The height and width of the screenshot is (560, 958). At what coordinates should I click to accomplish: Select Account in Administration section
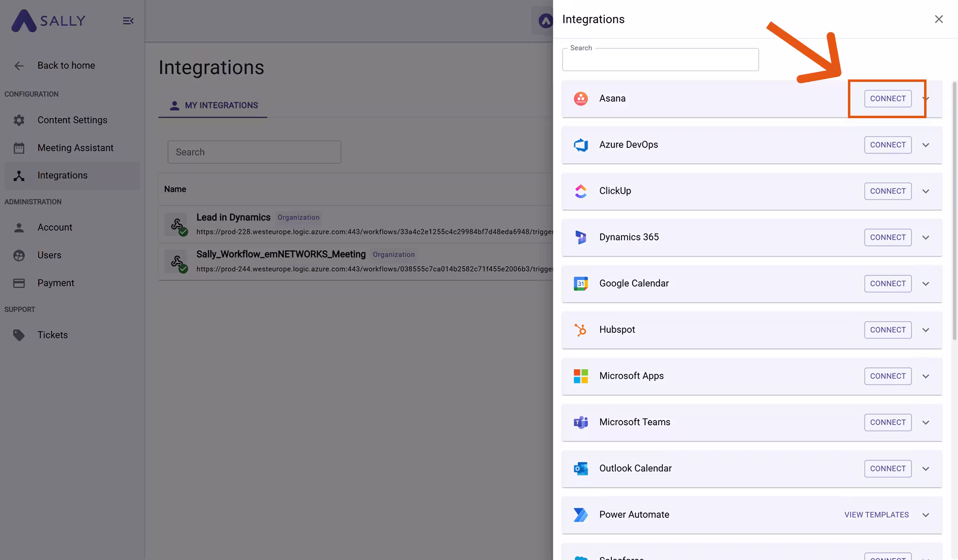pyautogui.click(x=72, y=228)
